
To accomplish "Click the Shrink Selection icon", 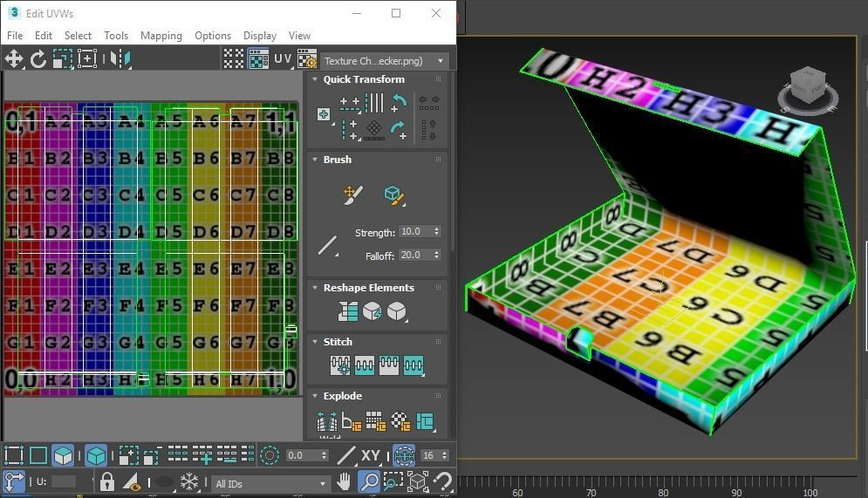I will (153, 455).
